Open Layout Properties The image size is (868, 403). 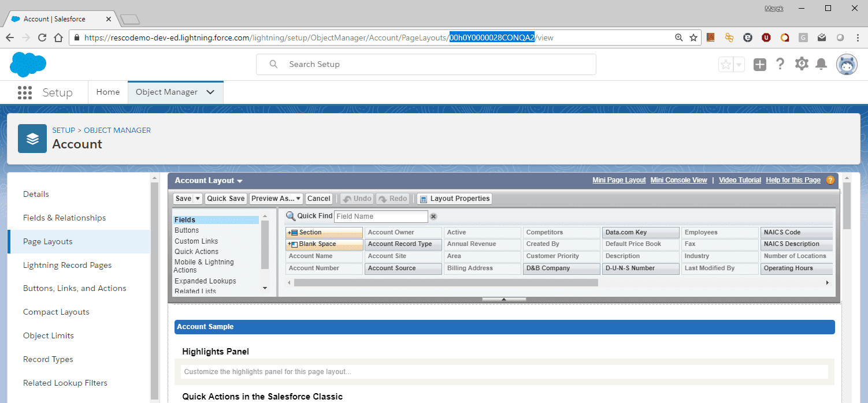(454, 199)
